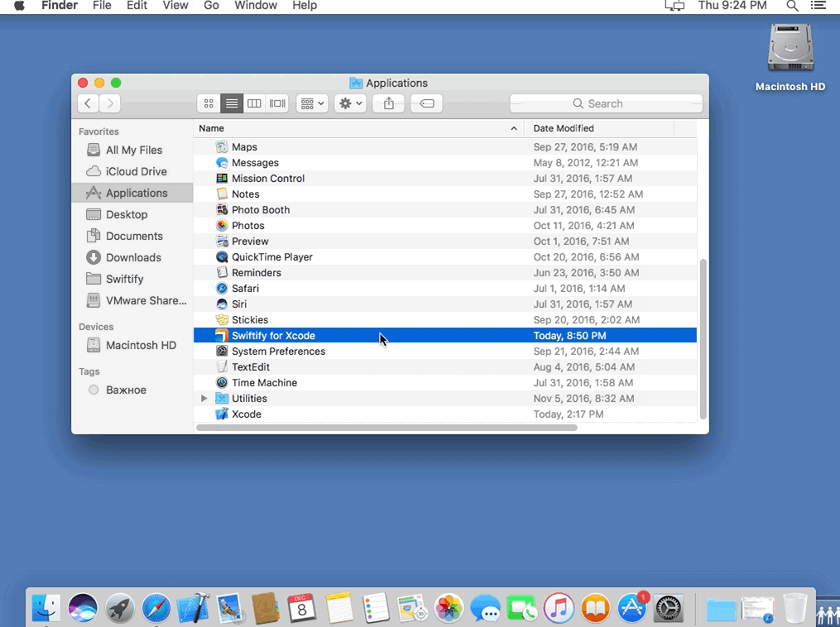This screenshot has width=840, height=627.
Task: Open VMware Shared Folders in sidebar
Action: (x=132, y=300)
